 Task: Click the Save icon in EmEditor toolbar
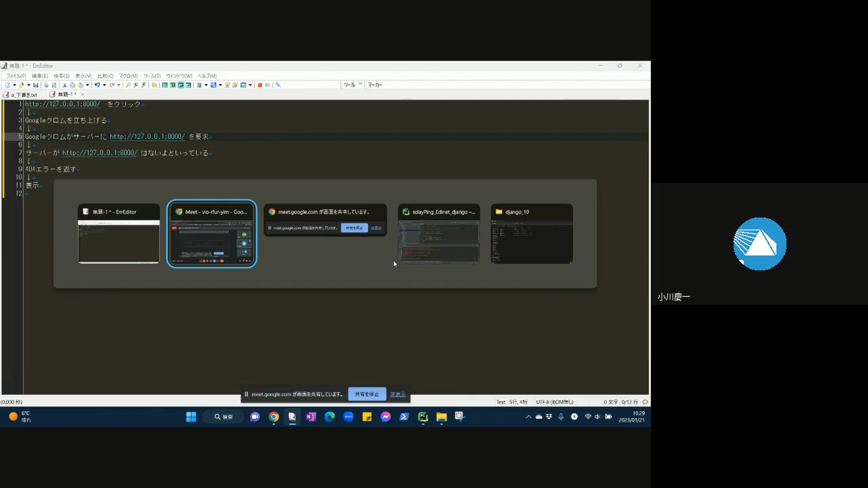(x=36, y=85)
